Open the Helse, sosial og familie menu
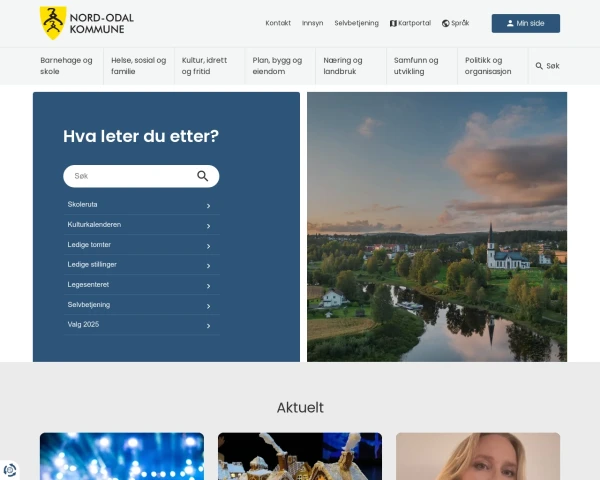The width and height of the screenshot is (600, 480). [139, 66]
